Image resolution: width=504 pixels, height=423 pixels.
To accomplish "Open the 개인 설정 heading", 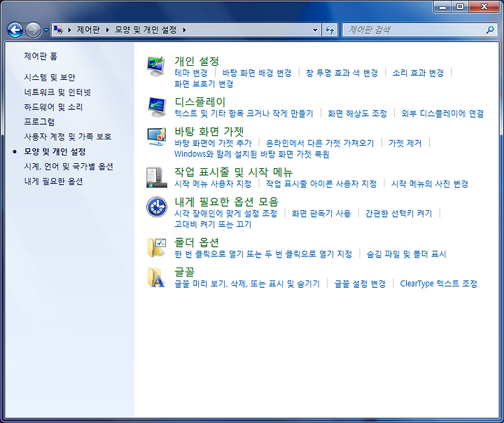I will click(197, 61).
